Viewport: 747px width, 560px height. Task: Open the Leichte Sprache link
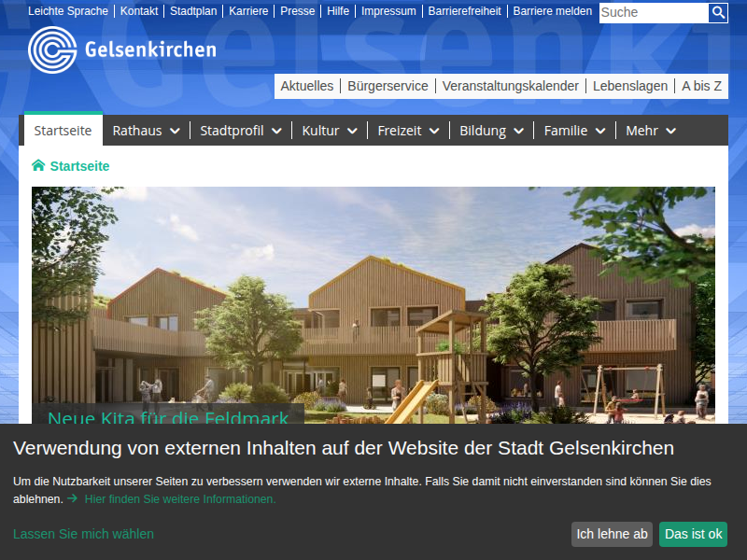68,11
